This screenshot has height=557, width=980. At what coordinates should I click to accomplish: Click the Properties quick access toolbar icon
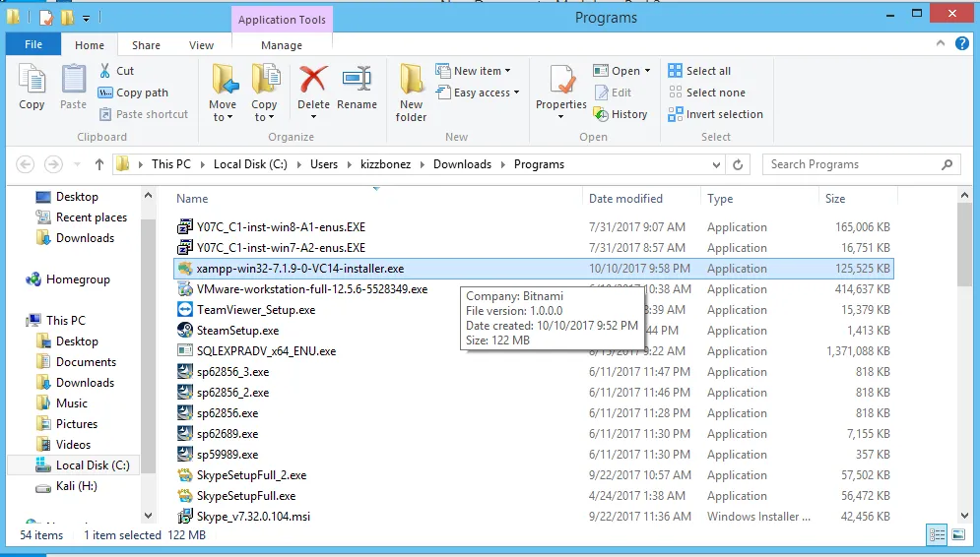[45, 18]
